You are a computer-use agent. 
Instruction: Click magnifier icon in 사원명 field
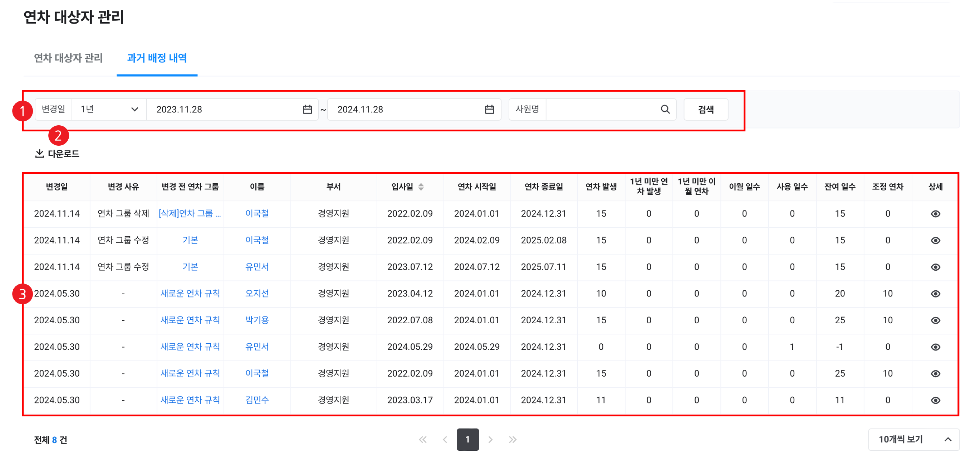pyautogui.click(x=665, y=110)
